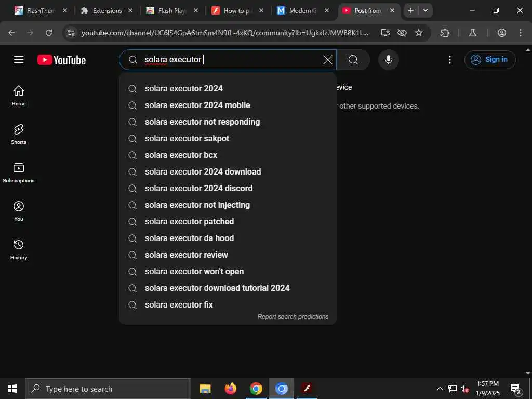Go forward with the browser forward arrow
The image size is (532, 399).
coord(30,33)
